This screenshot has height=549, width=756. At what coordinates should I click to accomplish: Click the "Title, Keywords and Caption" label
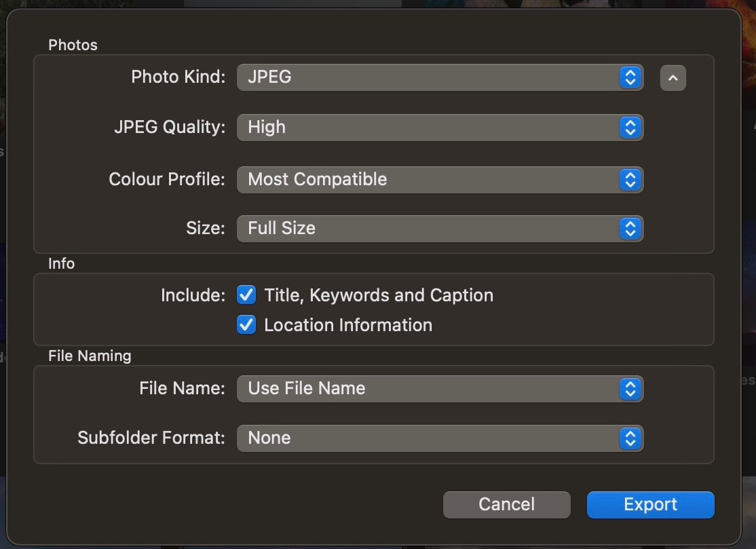pyautogui.click(x=379, y=295)
